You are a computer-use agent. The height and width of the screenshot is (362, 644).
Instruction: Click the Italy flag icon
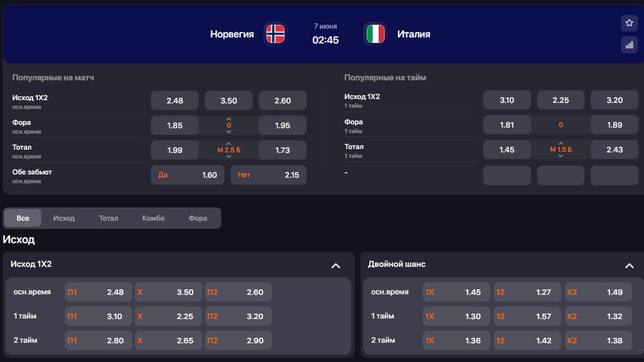click(375, 34)
